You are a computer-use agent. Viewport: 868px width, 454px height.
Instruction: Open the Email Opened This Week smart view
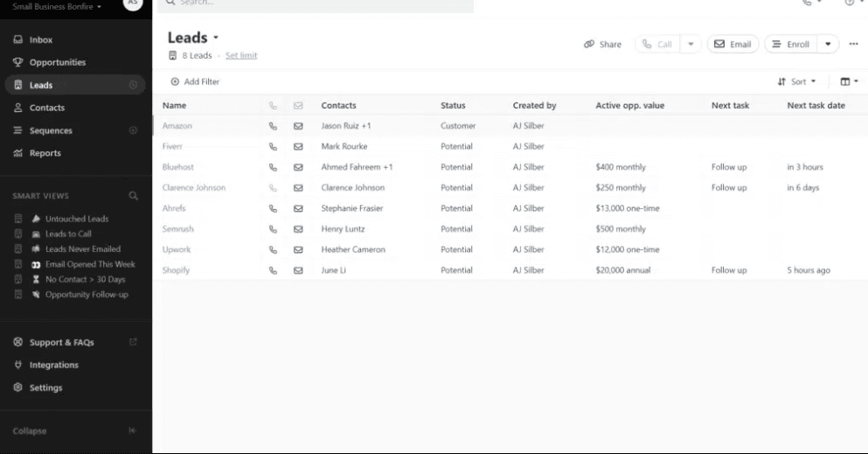pos(90,264)
